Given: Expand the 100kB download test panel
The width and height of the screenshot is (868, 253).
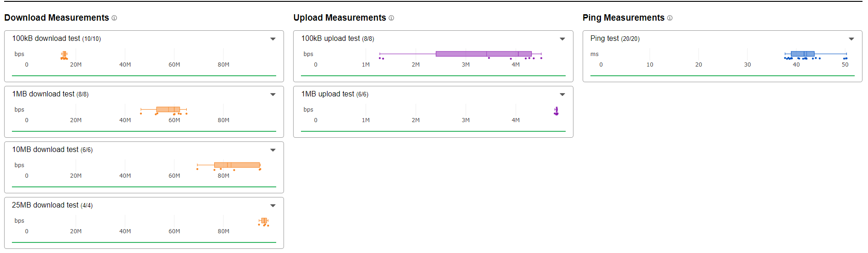Looking at the screenshot, I should point(273,39).
